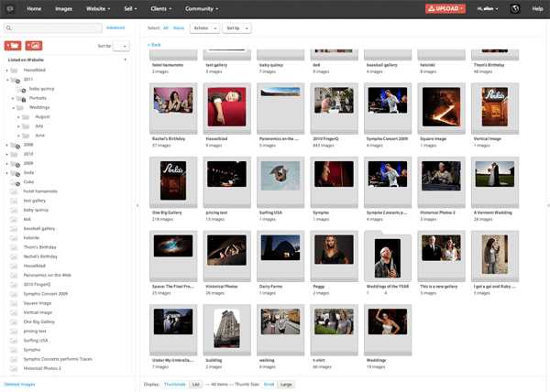Set thumb size to Large
Screen dimensions: 550x392
coord(286,384)
